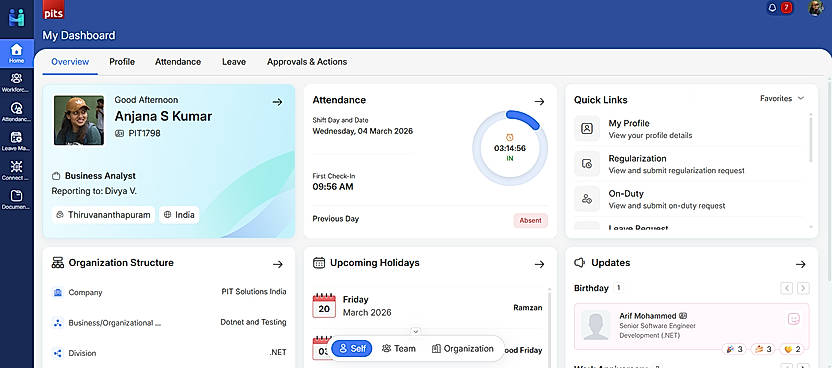832x368 pixels.
Task: Go to the next birthday entry
Action: [x=803, y=288]
